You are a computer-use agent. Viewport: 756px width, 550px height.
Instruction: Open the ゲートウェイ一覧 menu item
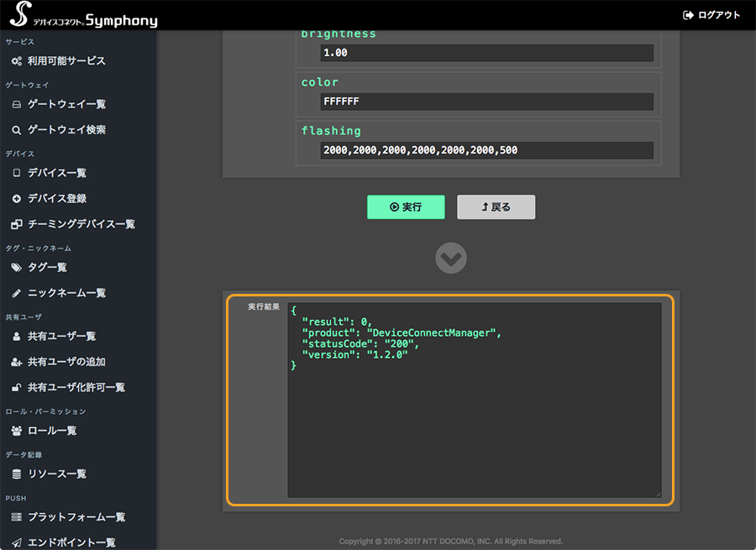point(66,105)
